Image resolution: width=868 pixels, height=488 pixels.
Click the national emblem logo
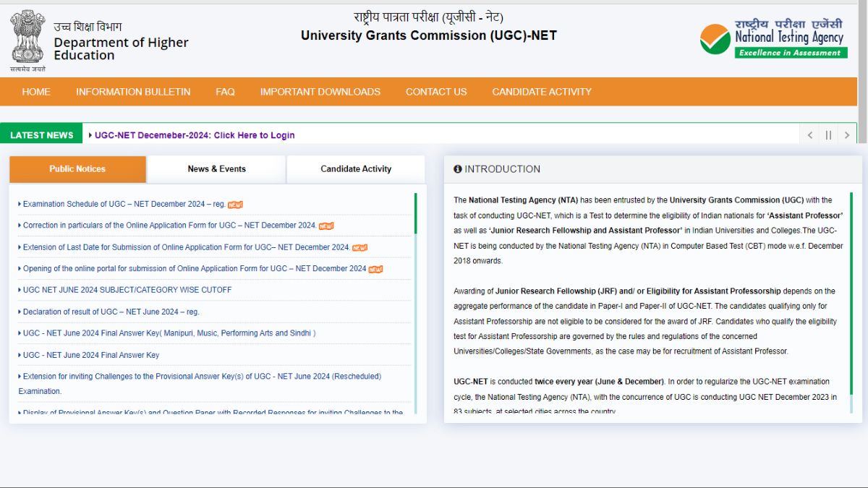(x=27, y=36)
